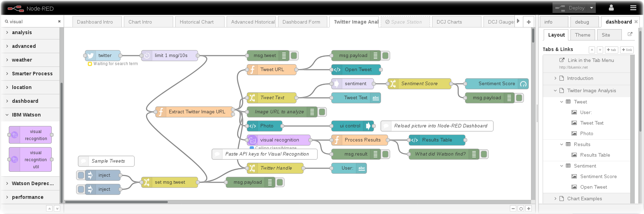This screenshot has height=214, width=644.
Task: Click the user account icon in header
Action: (611, 8)
